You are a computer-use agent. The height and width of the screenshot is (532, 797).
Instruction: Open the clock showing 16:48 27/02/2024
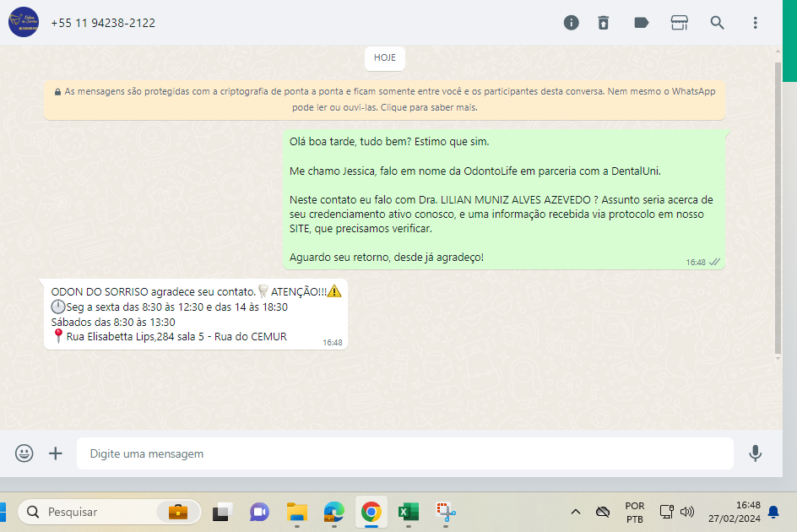point(734,512)
